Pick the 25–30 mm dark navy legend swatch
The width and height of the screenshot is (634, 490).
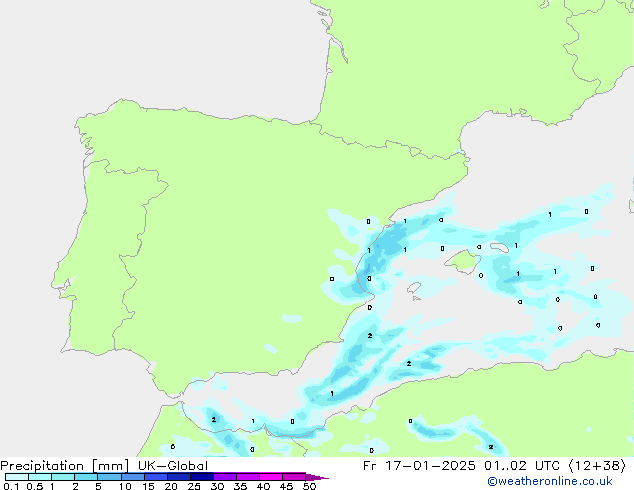tap(202, 477)
